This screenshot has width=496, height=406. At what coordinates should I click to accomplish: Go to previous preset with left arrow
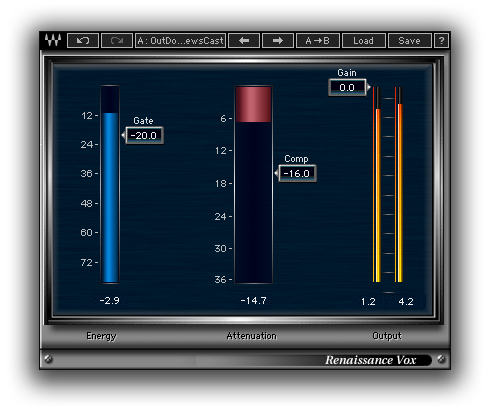coord(244,41)
